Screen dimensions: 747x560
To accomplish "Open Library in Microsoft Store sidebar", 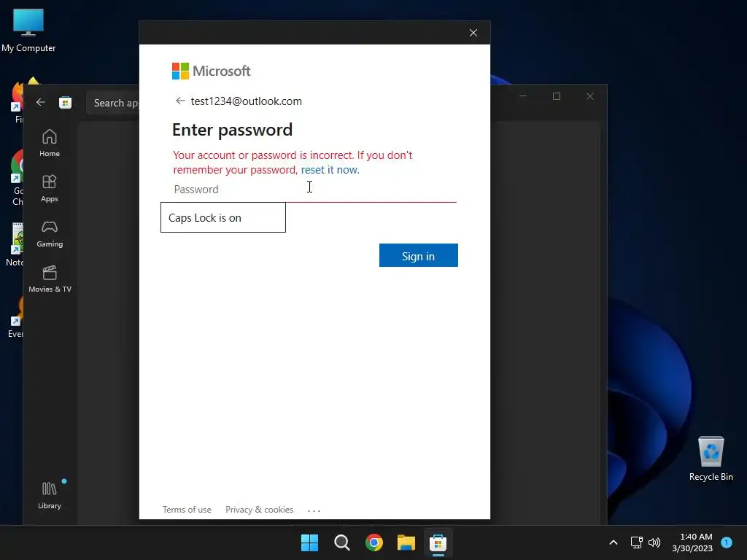I will [x=50, y=495].
